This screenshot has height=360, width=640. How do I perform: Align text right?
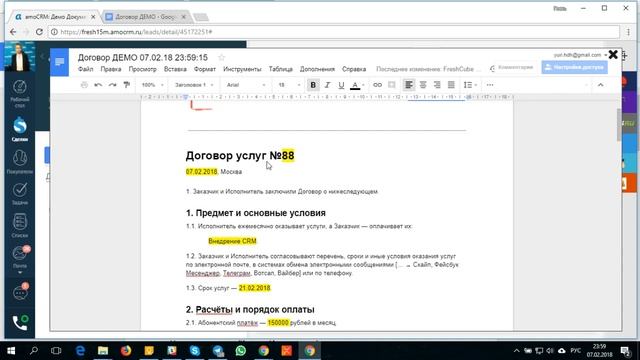pos(437,85)
